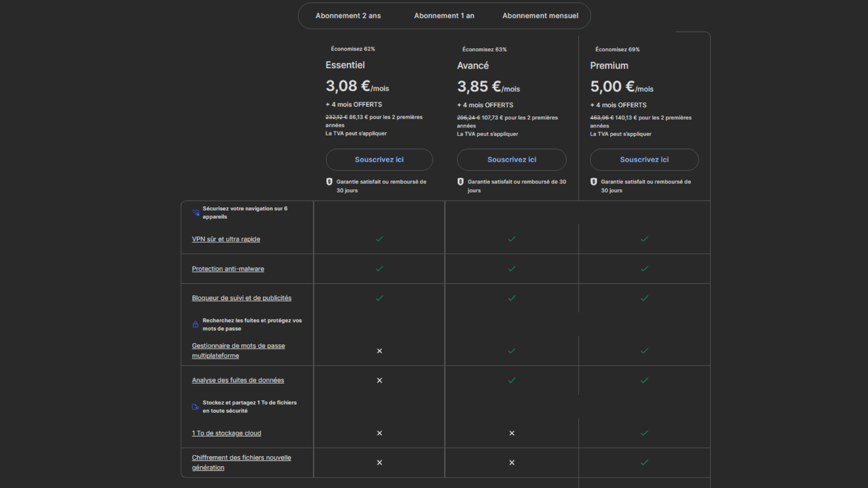Screen dimensions: 868x488
Task: Subscribe to the Premium plan
Action: [644, 160]
